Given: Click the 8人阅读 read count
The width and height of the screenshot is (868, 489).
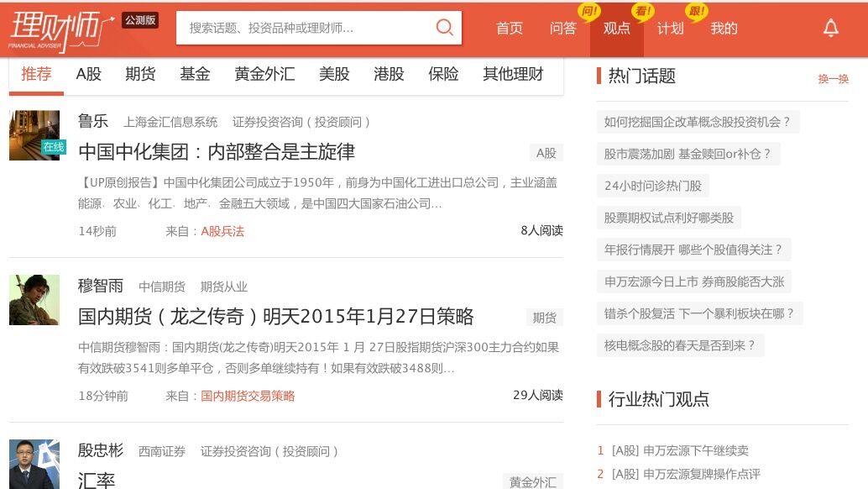Looking at the screenshot, I should (x=541, y=230).
